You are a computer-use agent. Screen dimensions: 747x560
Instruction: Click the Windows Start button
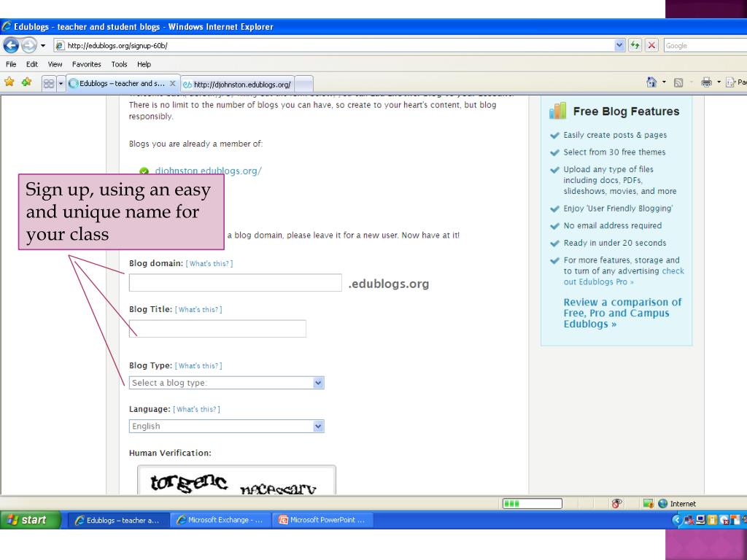coord(31,519)
